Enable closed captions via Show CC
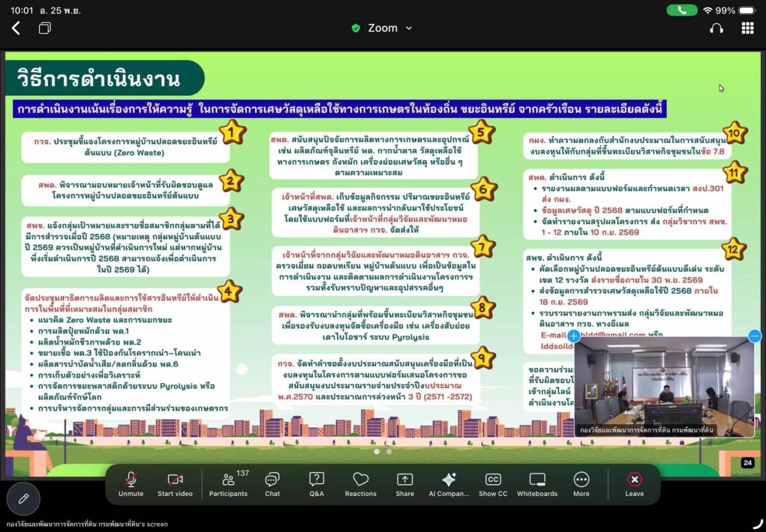This screenshot has width=766, height=532. 493,484
